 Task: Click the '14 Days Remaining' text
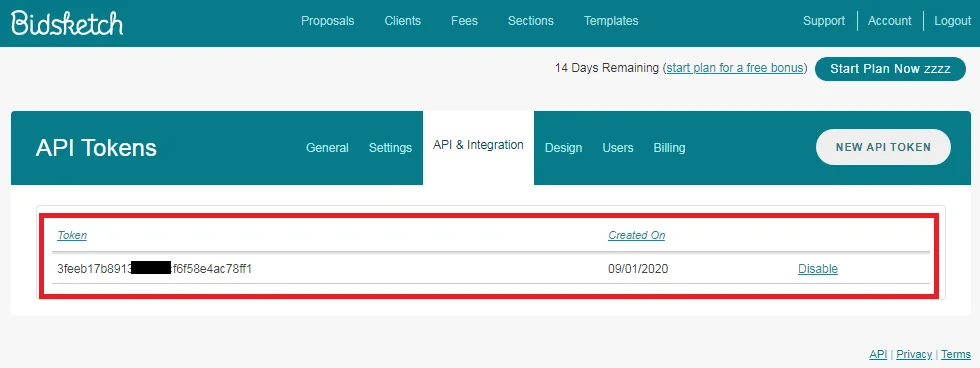click(x=607, y=68)
